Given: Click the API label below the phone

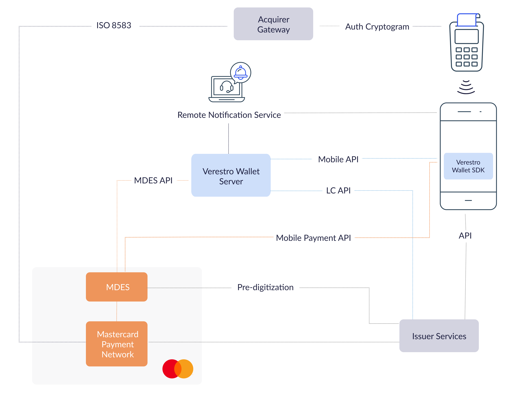Looking at the screenshot, I should click(x=465, y=235).
